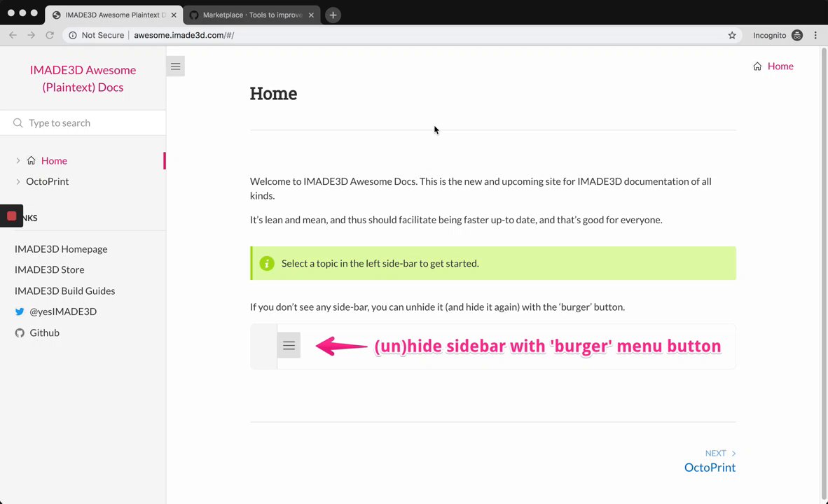Click the red recording stop button
Viewport: 828px width, 504px height.
[12, 216]
